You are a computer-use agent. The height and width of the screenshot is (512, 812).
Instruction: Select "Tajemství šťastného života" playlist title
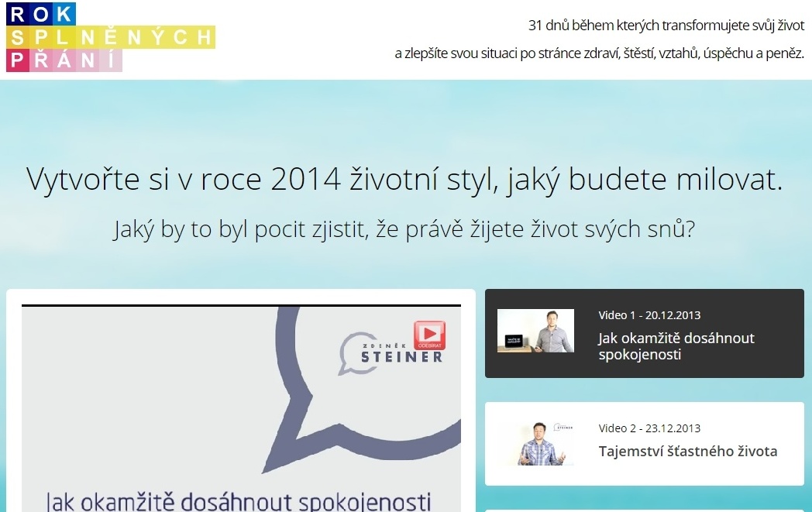click(x=688, y=452)
